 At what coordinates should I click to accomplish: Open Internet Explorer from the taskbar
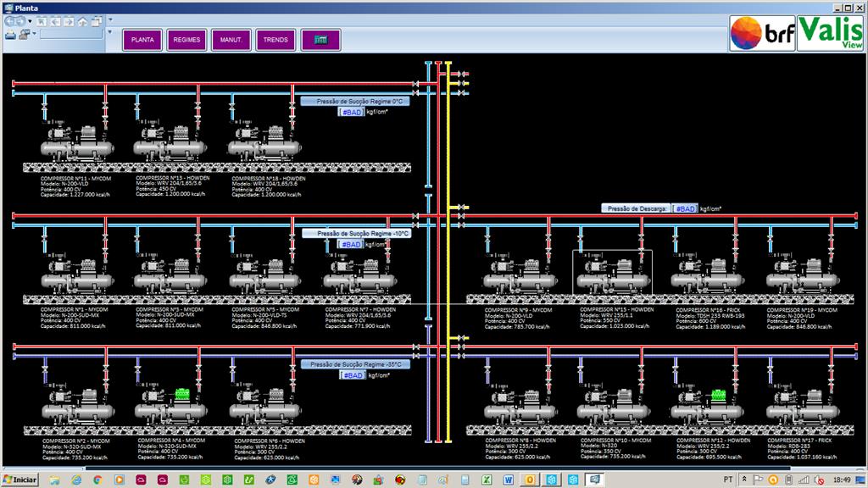(75, 480)
